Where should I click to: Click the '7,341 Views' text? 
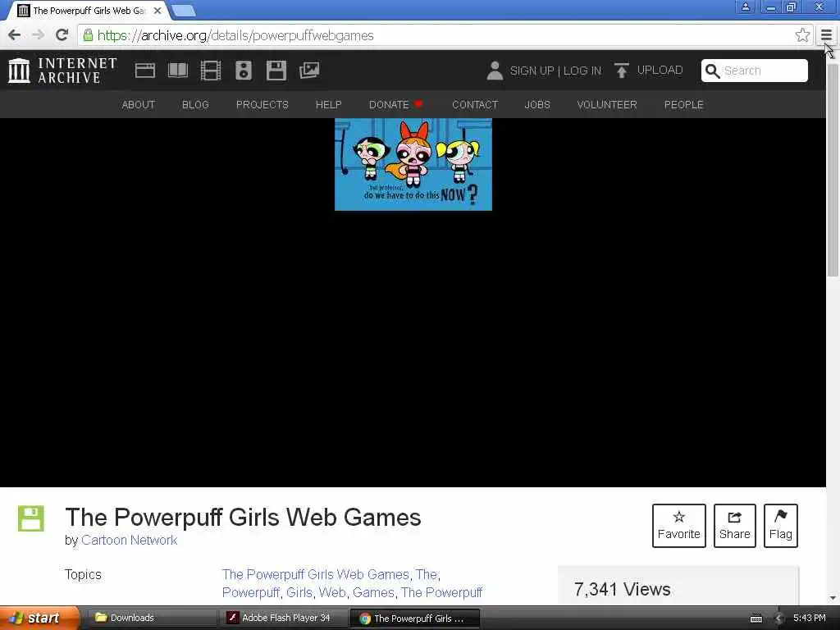coord(622,589)
